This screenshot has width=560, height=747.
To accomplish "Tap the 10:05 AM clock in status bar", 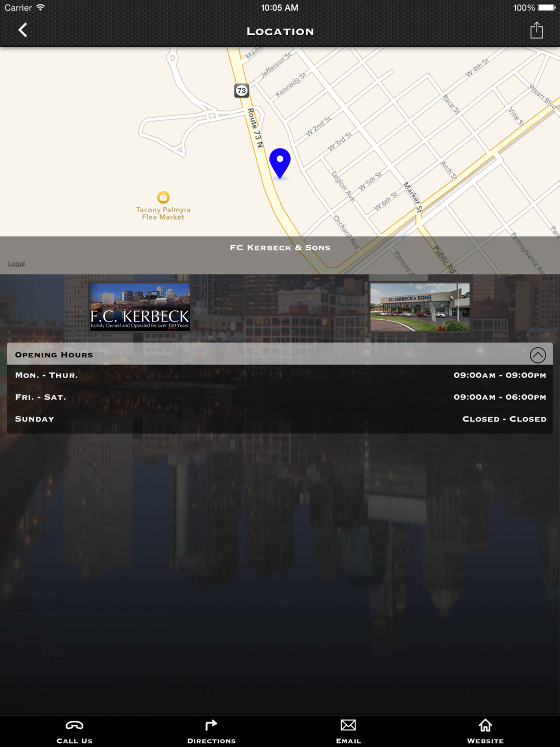I will click(279, 8).
